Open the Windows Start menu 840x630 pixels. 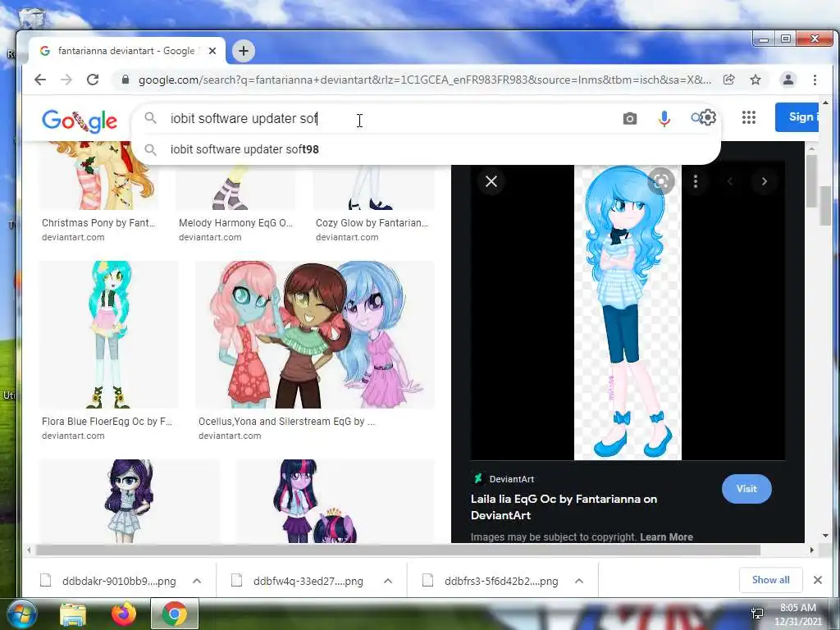pyautogui.click(x=21, y=614)
